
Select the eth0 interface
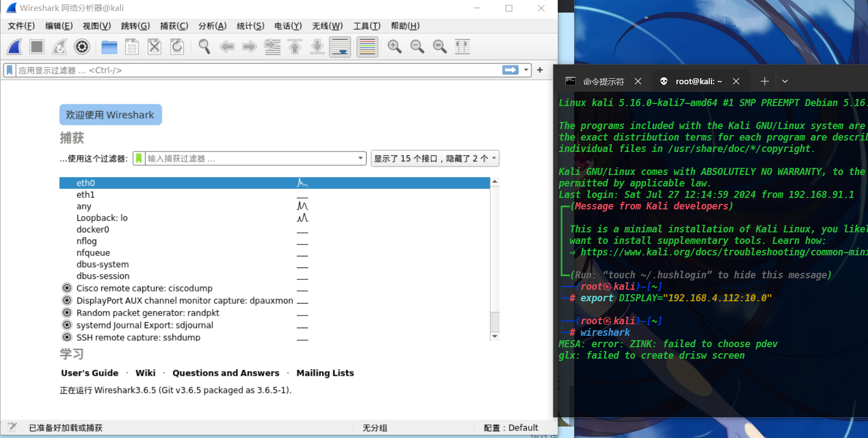tap(275, 183)
